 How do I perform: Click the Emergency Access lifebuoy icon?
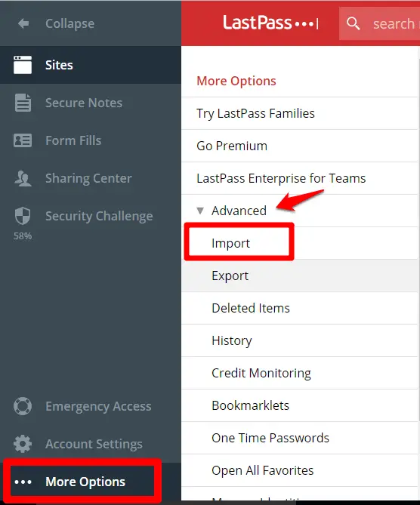pyautogui.click(x=23, y=406)
